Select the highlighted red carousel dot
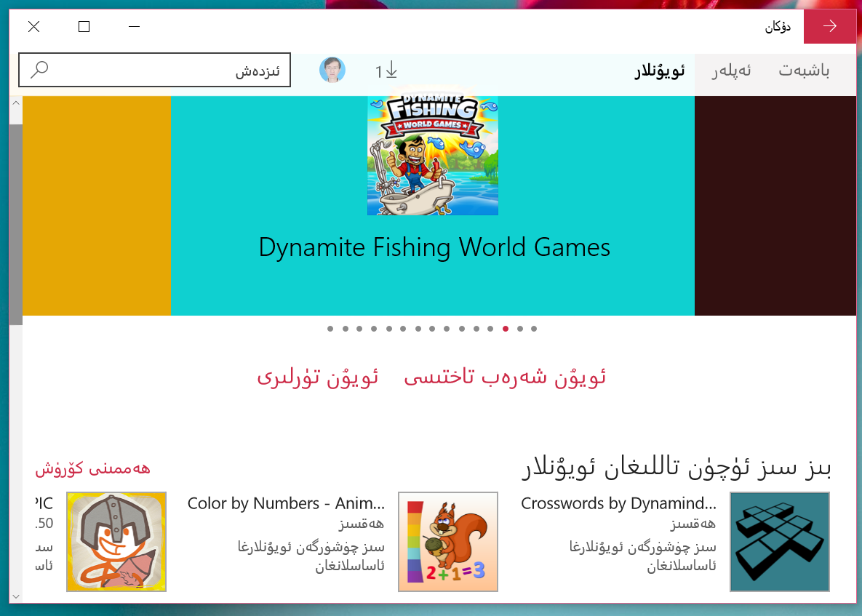Screen dimensions: 862x616 click(x=506, y=329)
